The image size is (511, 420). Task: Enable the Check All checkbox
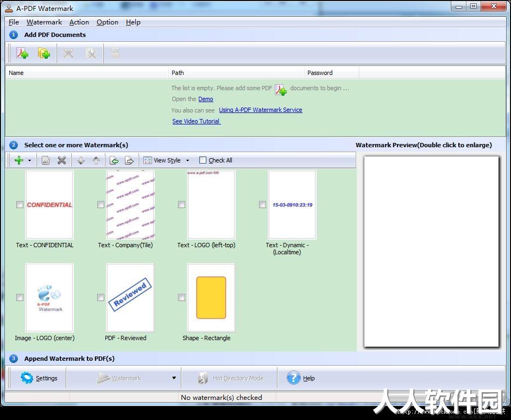[203, 160]
